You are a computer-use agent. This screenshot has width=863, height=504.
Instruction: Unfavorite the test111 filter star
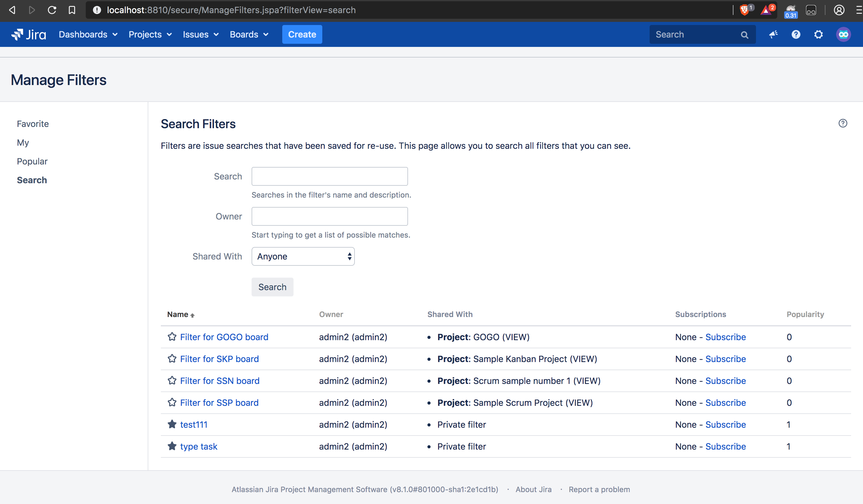172,424
